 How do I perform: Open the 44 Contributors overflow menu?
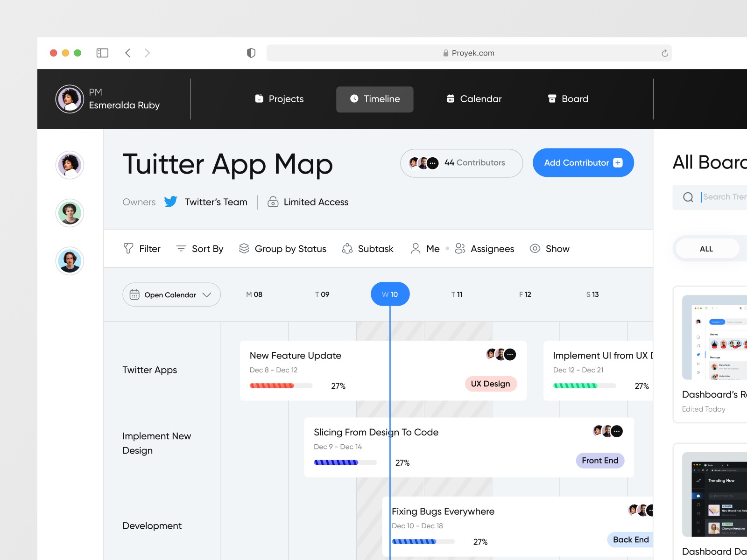click(433, 163)
